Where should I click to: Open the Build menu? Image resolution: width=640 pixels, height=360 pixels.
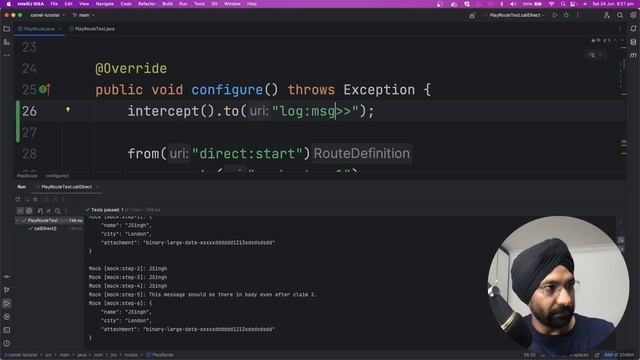point(167,4)
